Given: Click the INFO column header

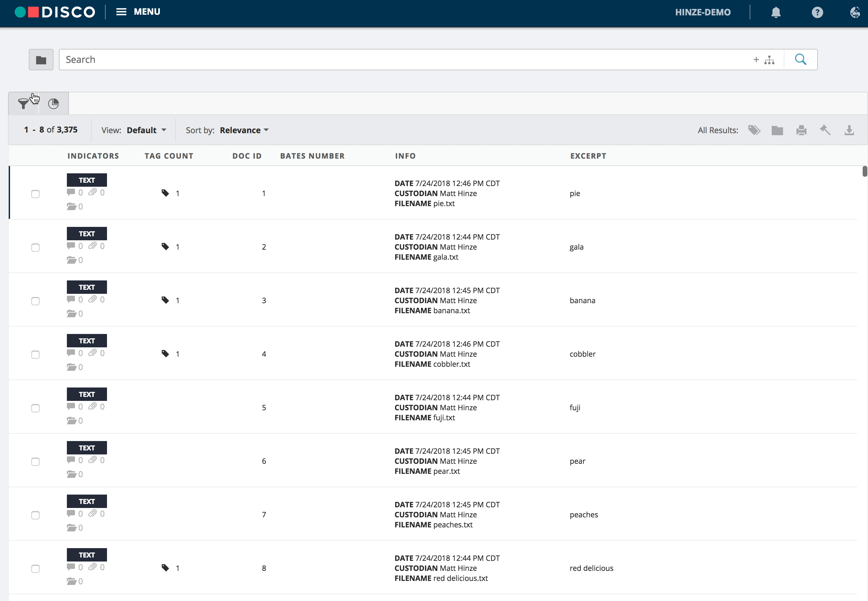Looking at the screenshot, I should click(x=405, y=156).
